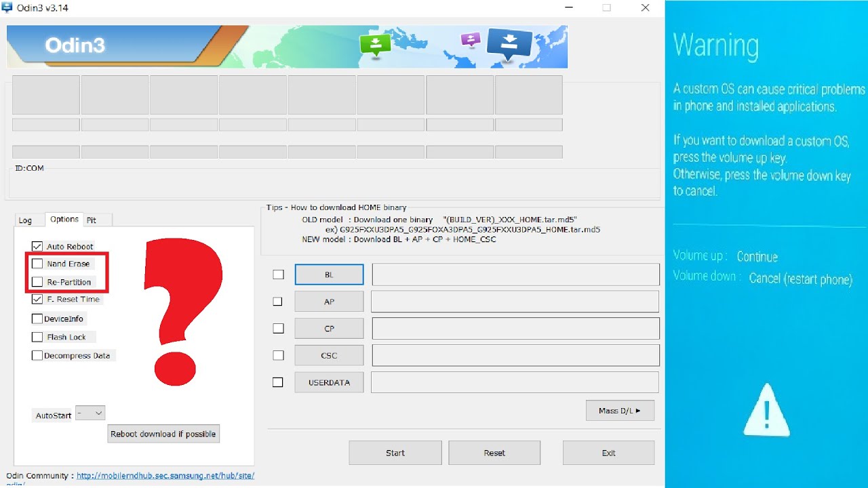Click the Warning heading on phone screen

(716, 45)
